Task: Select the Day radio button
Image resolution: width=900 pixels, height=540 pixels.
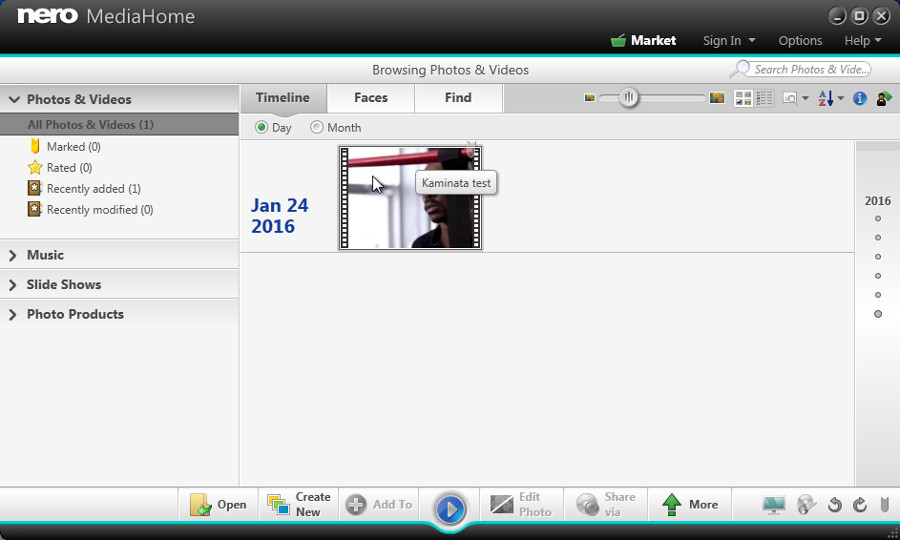Action: (261, 127)
